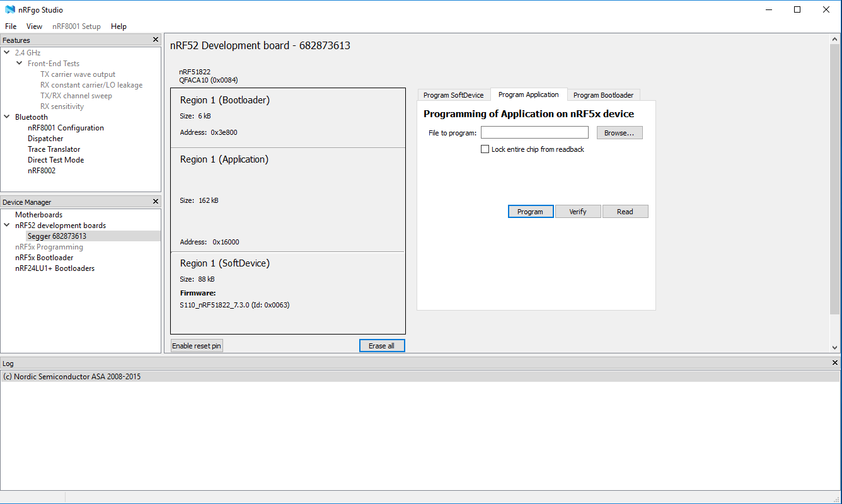This screenshot has width=842, height=504.
Task: Click the Program button
Action: pyautogui.click(x=531, y=212)
